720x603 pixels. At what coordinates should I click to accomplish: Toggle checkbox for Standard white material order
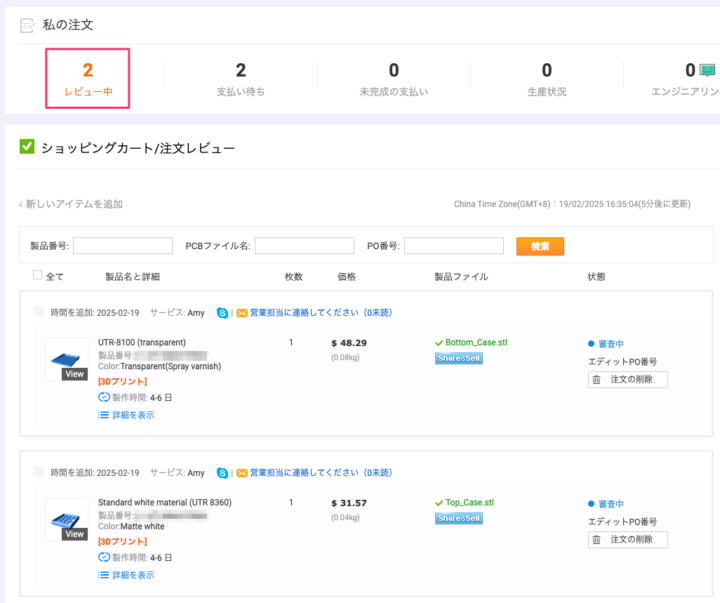38,472
